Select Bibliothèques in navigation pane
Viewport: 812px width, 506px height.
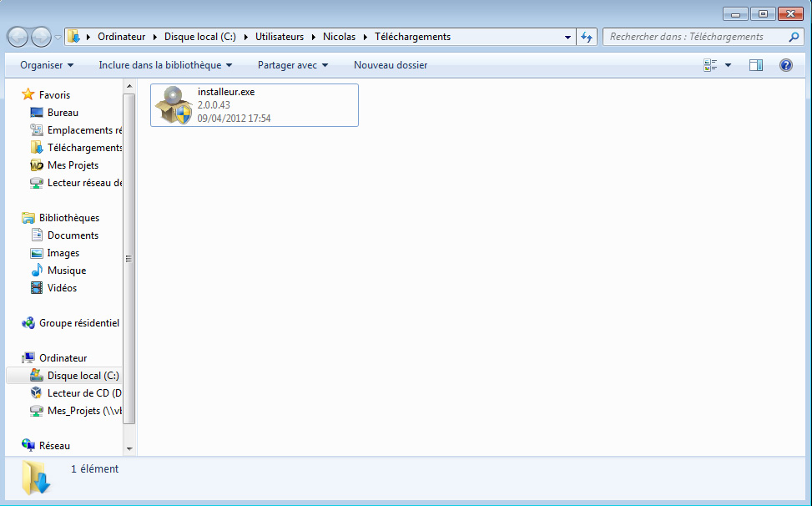coord(69,218)
